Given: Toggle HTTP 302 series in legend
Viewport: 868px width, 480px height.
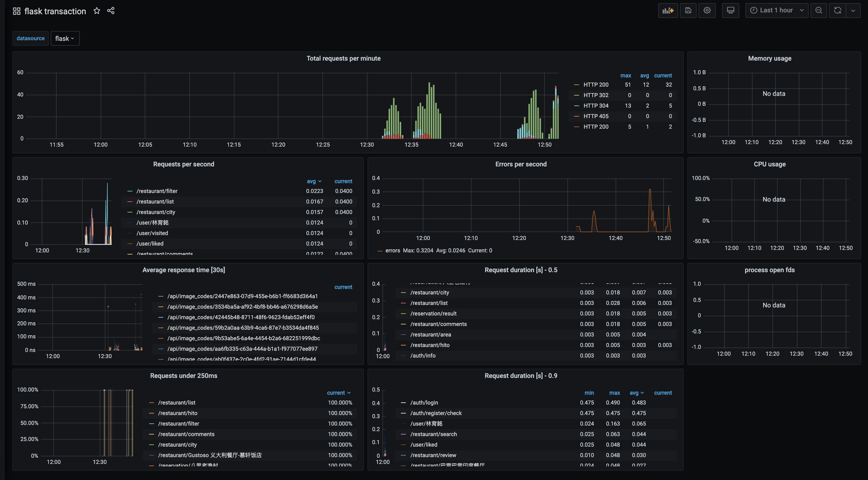Looking at the screenshot, I should (596, 95).
